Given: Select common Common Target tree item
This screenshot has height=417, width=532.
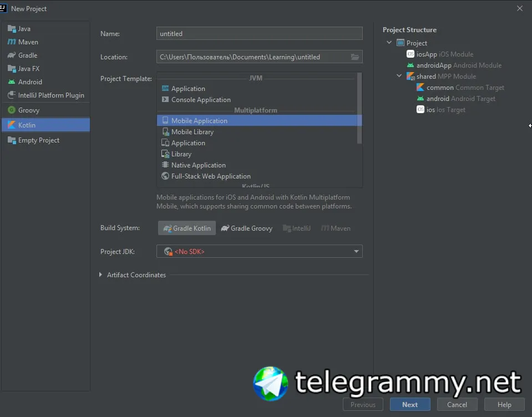Looking at the screenshot, I should coord(460,88).
